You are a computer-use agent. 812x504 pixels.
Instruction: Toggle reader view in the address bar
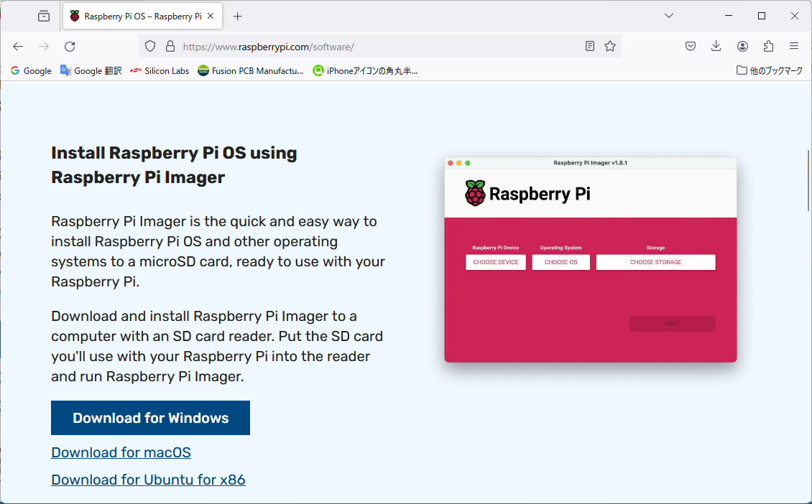(589, 46)
